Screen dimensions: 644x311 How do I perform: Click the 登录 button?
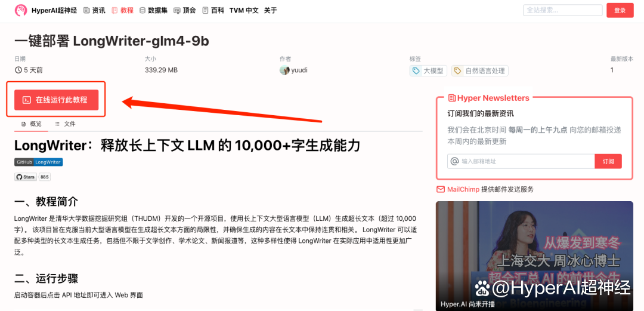620,10
